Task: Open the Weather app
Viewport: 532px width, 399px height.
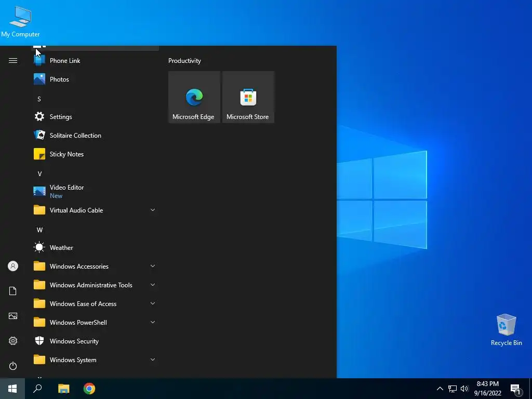Action: tap(96, 248)
